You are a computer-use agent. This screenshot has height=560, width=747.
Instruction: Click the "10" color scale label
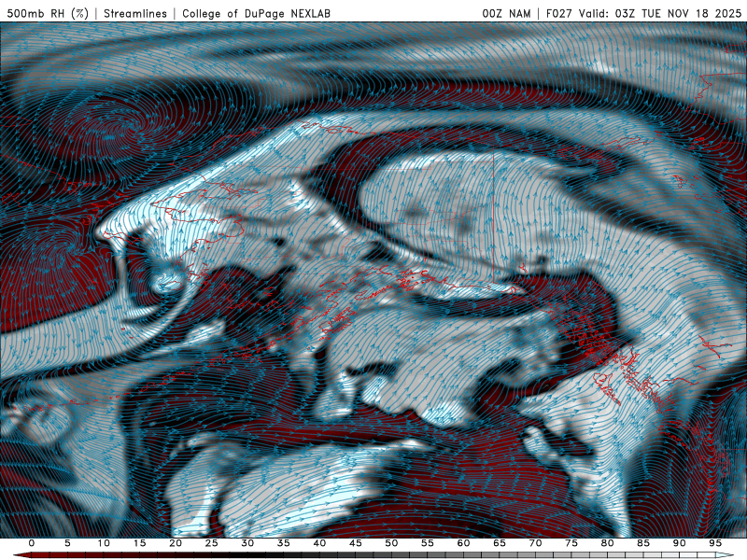104,543
